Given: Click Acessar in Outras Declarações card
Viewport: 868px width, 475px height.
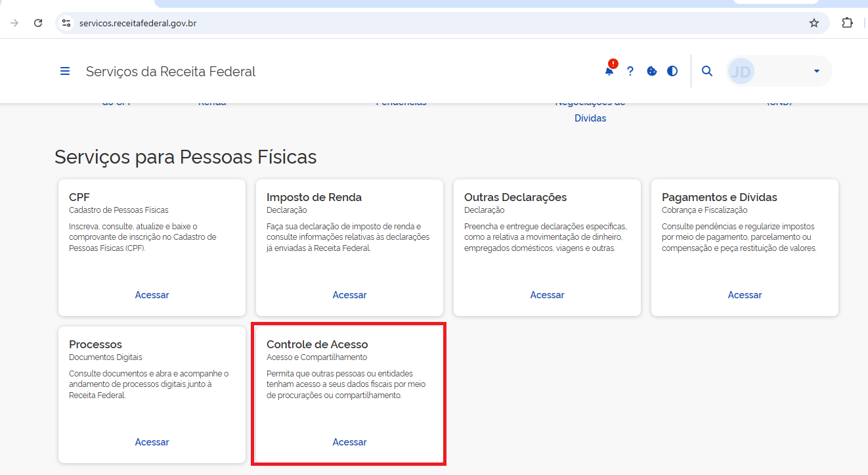Looking at the screenshot, I should click(548, 295).
